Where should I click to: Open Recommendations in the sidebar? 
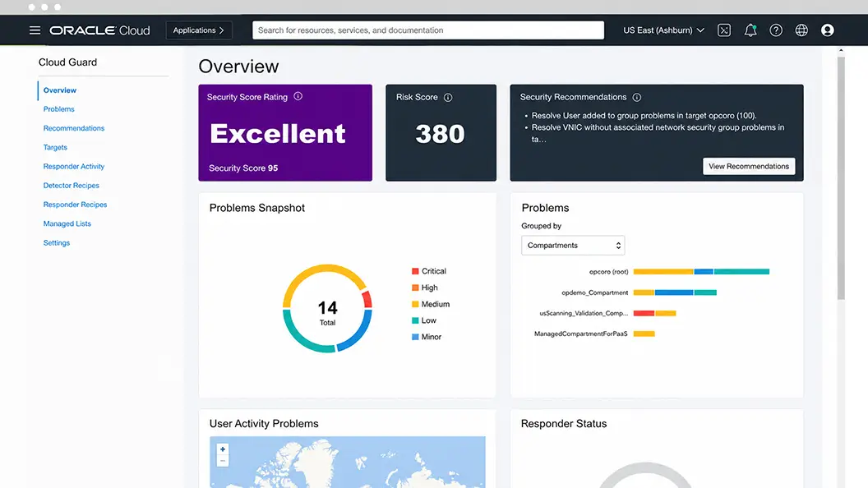(x=74, y=128)
